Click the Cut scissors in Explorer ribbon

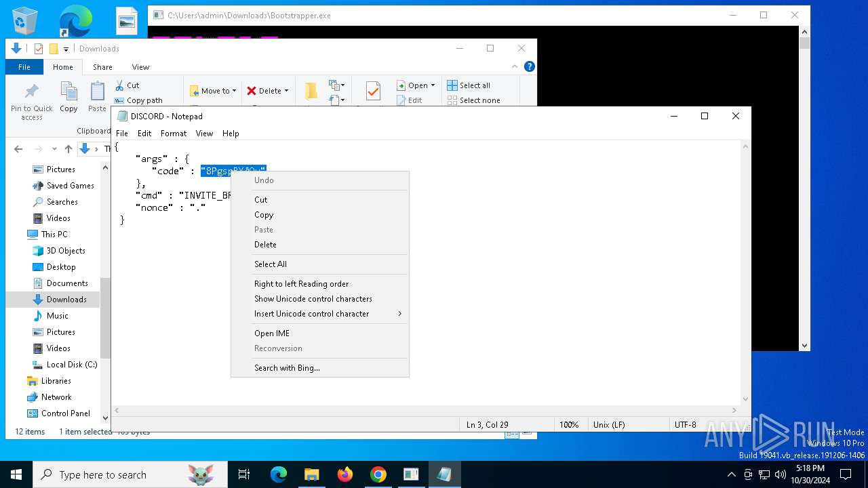point(119,85)
